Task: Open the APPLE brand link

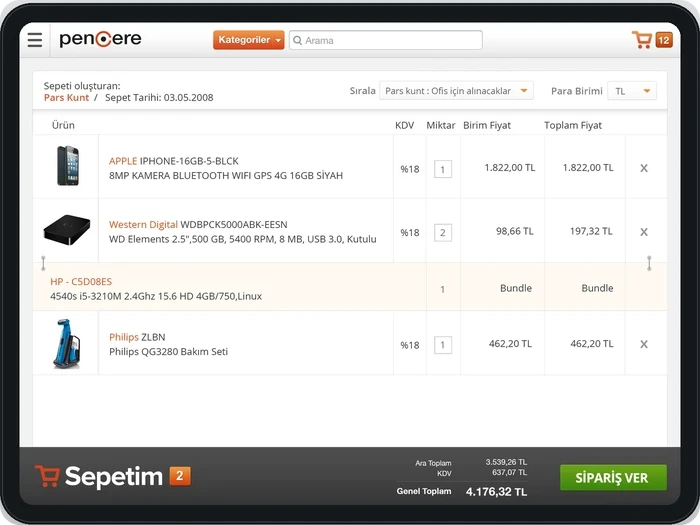Action: pos(123,161)
